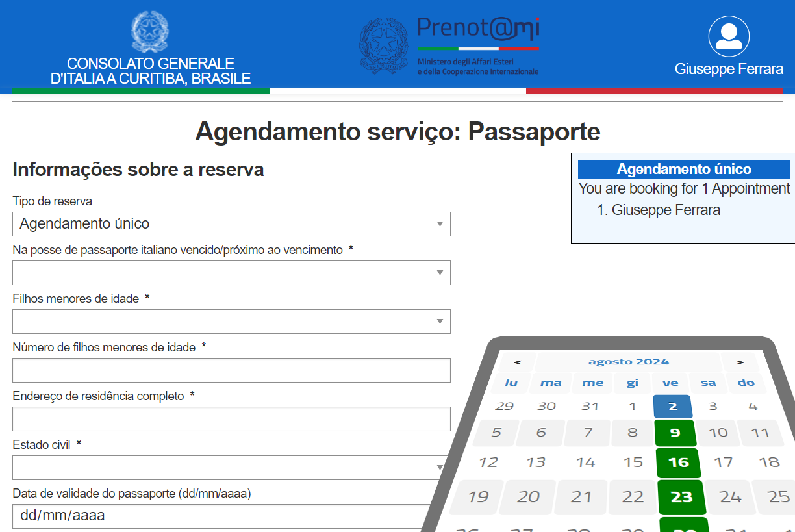Click the user silhouette inside the avatar circle
The image size is (795, 532).
[729, 35]
